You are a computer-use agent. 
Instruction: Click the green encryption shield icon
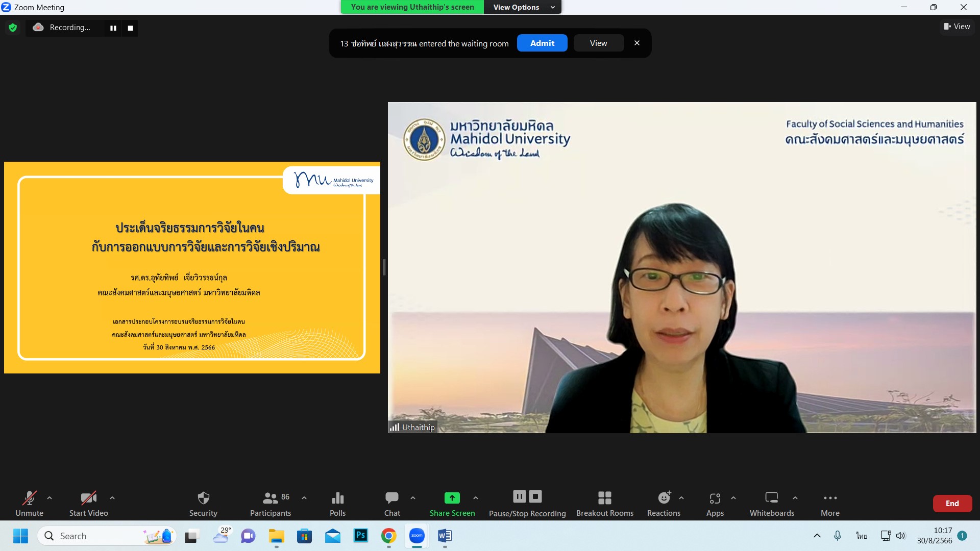pos(13,28)
